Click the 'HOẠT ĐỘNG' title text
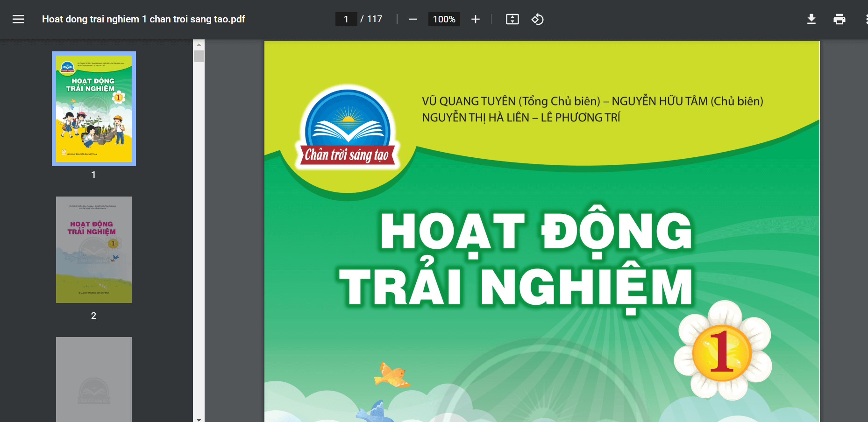The height and width of the screenshot is (422, 868). [x=536, y=232]
